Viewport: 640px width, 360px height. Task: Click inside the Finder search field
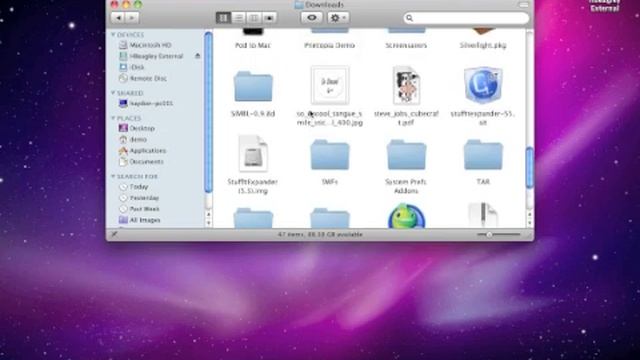[466, 18]
